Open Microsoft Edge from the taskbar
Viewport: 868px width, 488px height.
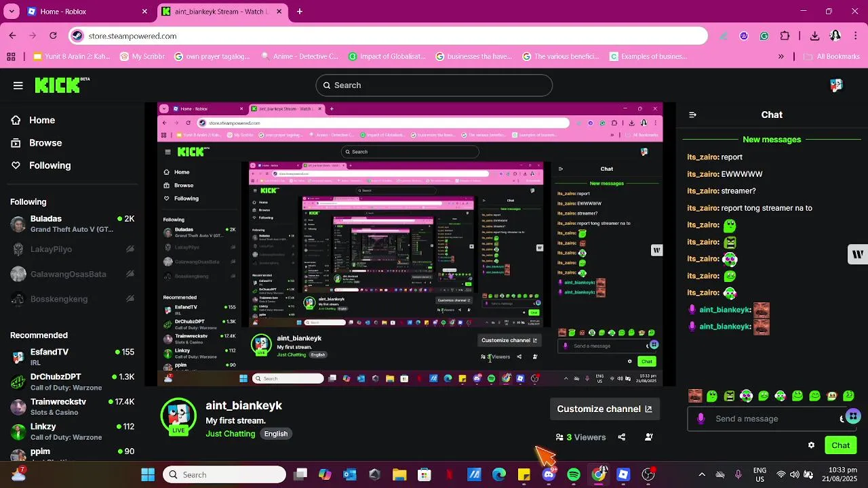point(499,474)
